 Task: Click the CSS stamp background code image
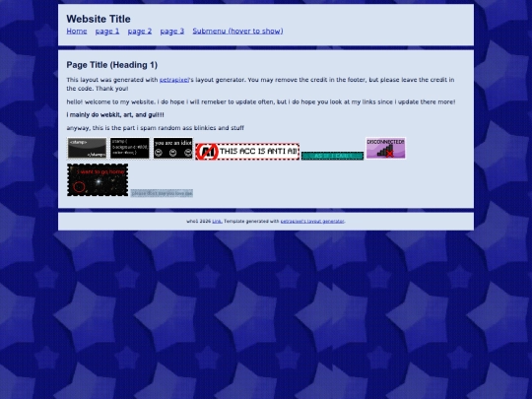(x=130, y=148)
